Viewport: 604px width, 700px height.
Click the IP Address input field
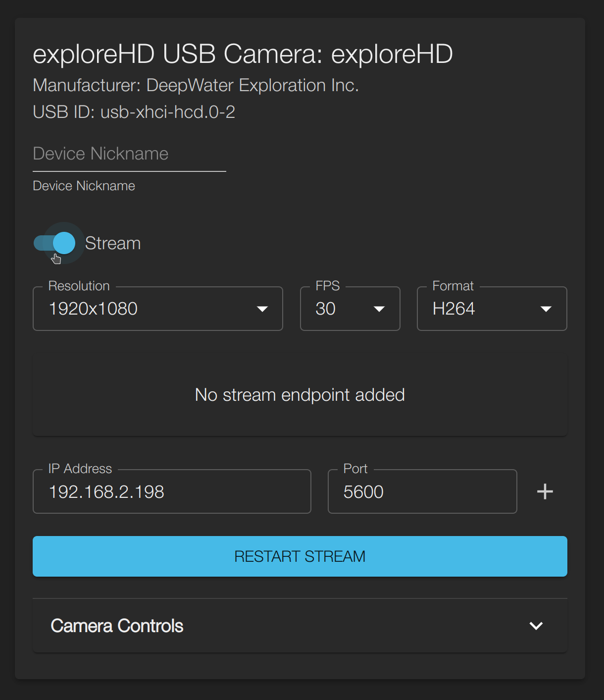[x=172, y=491]
